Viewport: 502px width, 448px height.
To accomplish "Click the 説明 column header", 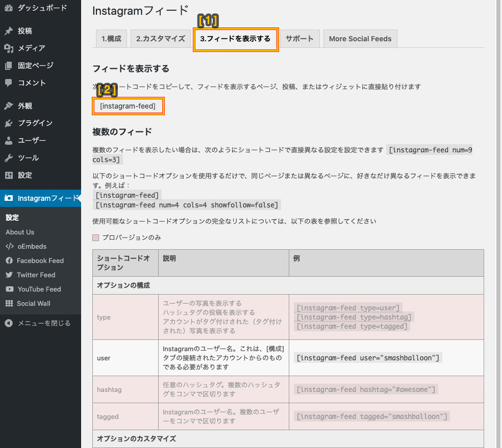I will coord(224,263).
